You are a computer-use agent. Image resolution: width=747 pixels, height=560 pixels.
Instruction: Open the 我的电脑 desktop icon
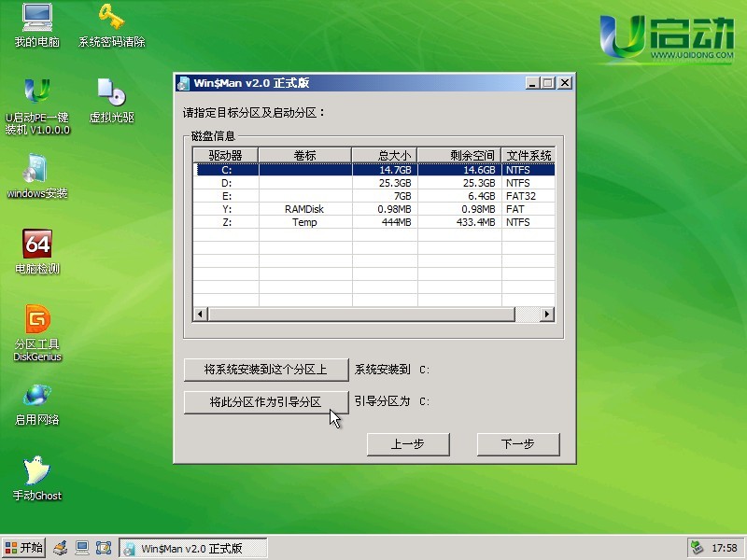coord(37,26)
